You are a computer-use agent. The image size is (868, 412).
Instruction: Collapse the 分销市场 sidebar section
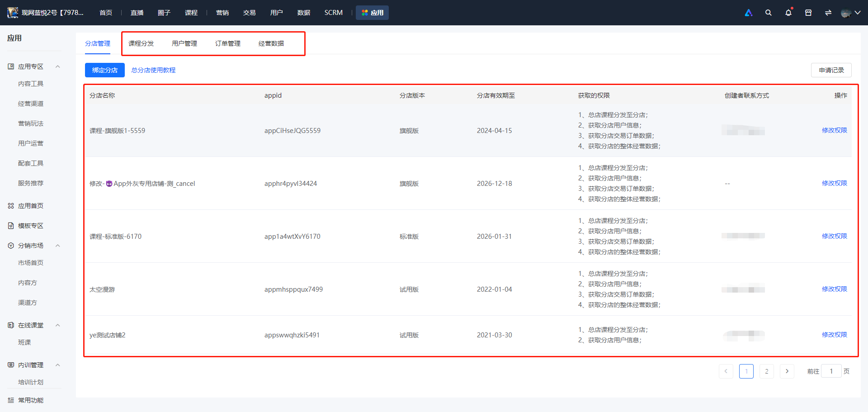(57, 246)
